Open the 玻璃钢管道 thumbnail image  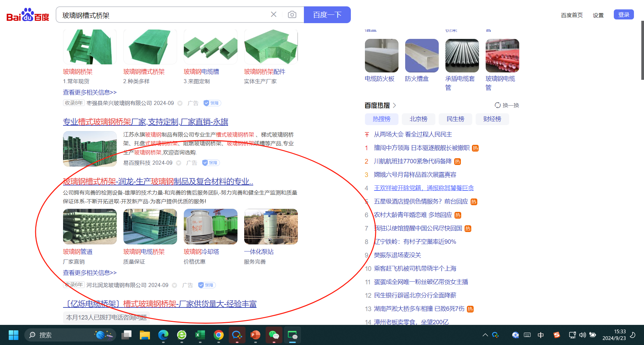tap(90, 227)
